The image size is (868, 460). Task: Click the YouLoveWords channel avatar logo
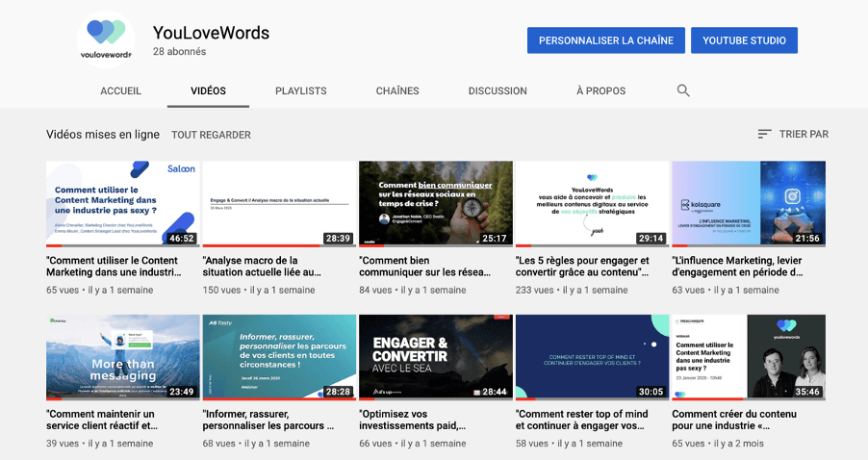point(106,39)
